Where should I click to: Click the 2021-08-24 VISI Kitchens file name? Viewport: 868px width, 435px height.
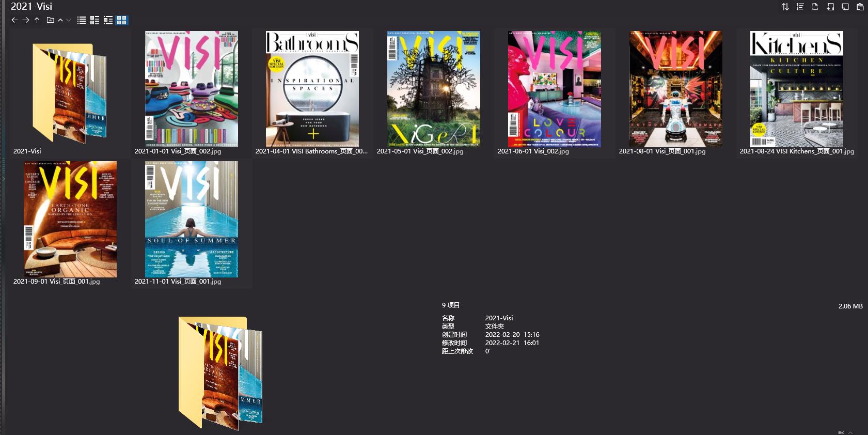[x=797, y=151]
